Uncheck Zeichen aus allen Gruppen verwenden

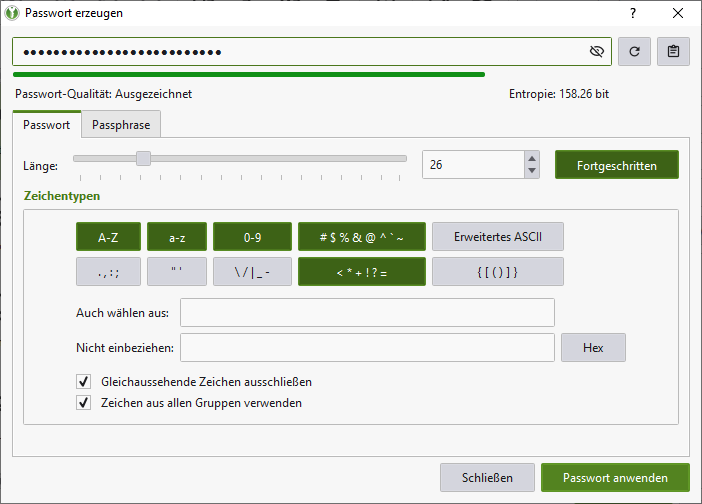point(83,403)
